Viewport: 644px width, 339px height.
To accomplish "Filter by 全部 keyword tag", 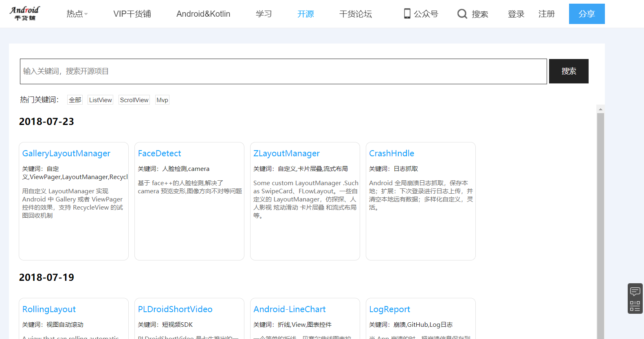I will [x=75, y=100].
